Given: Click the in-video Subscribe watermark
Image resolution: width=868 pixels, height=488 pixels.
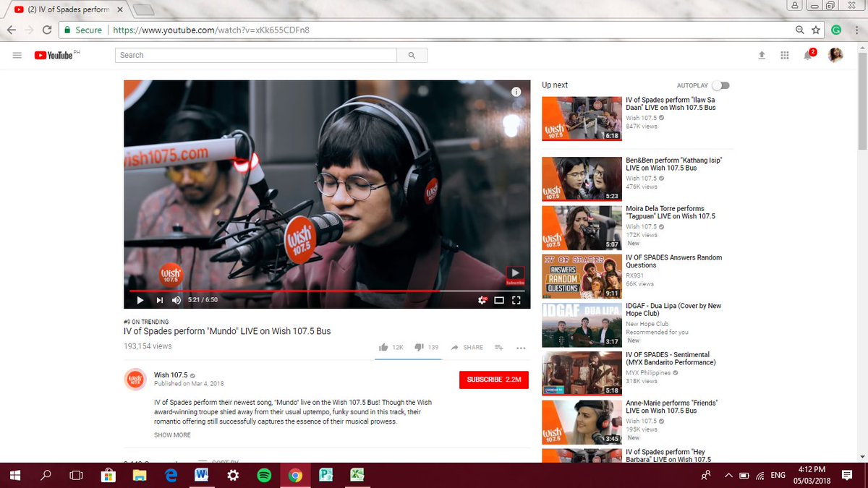Looking at the screenshot, I should pos(515,275).
